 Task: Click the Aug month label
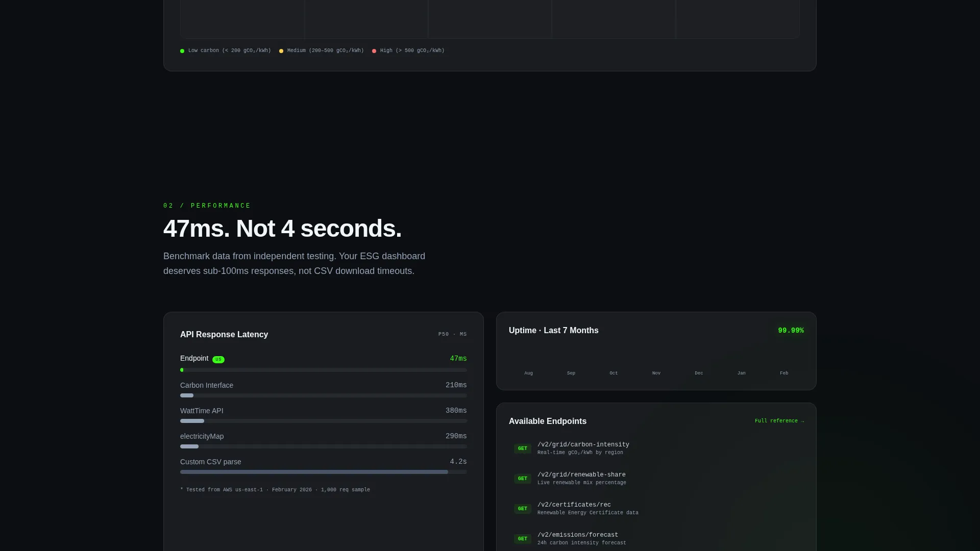click(528, 373)
